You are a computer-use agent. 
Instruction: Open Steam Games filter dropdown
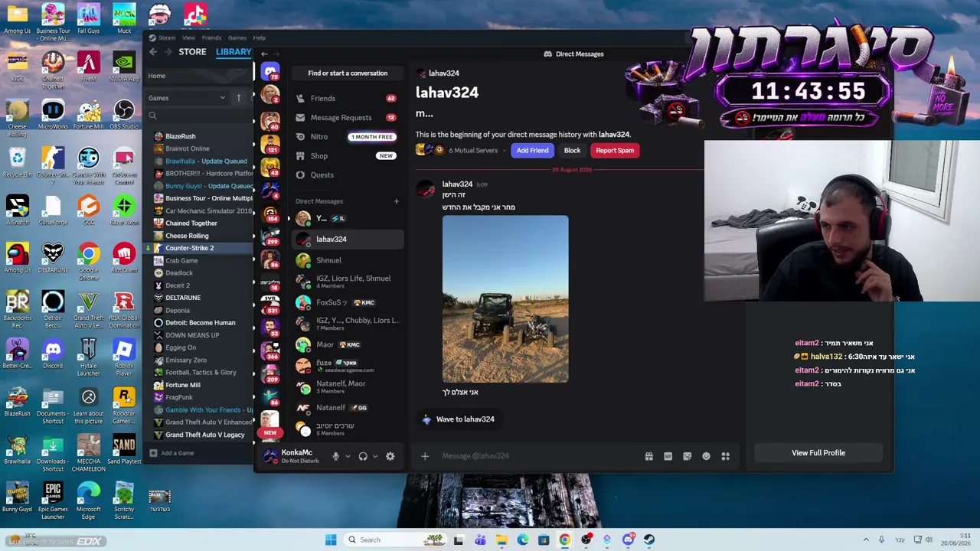188,98
